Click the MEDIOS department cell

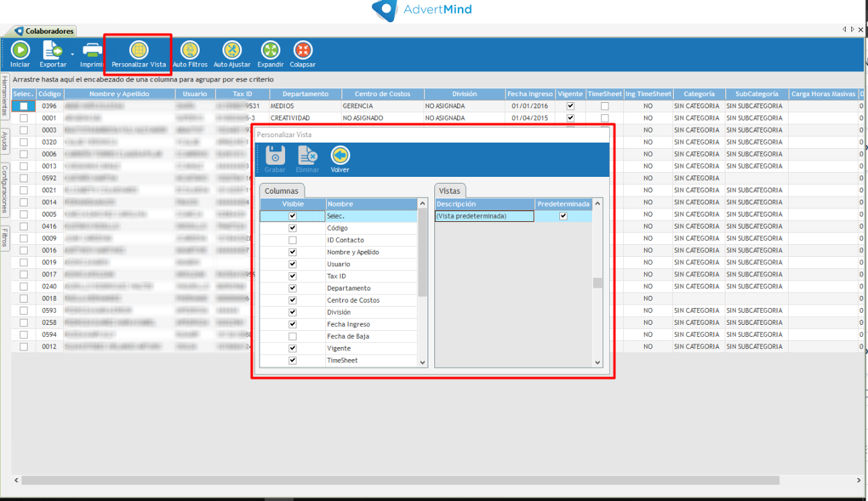coord(305,106)
